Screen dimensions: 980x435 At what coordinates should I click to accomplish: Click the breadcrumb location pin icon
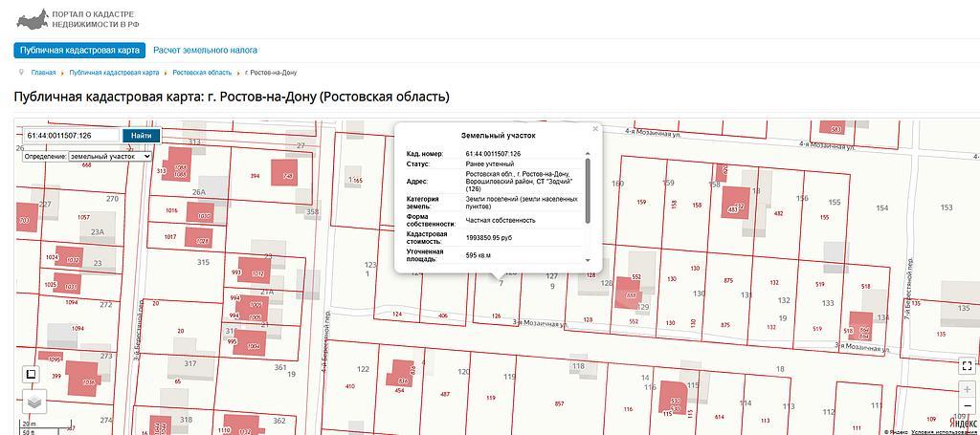20,72
